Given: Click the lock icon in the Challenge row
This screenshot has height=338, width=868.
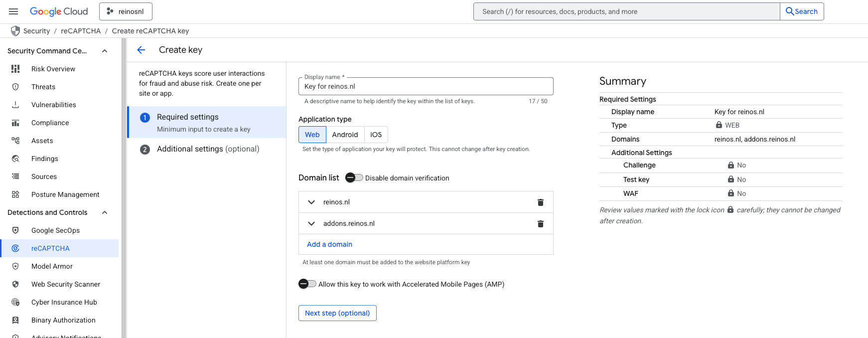Looking at the screenshot, I should point(731,165).
